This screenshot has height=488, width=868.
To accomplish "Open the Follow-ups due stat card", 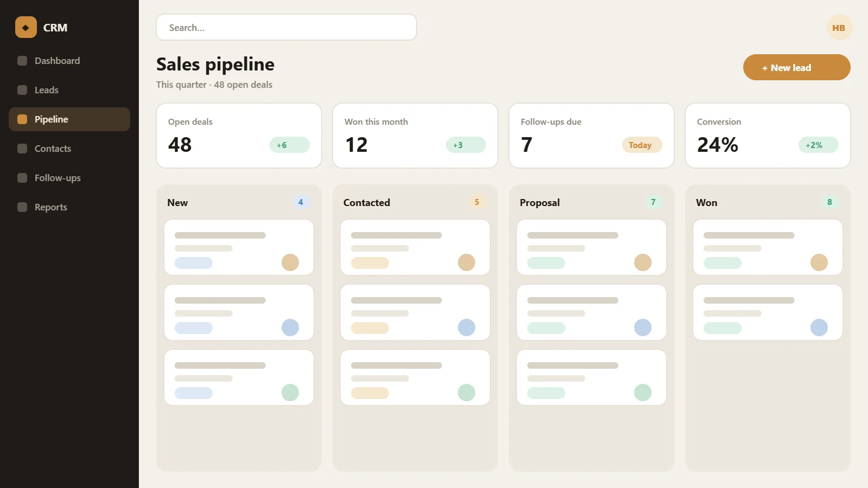I will [x=591, y=136].
